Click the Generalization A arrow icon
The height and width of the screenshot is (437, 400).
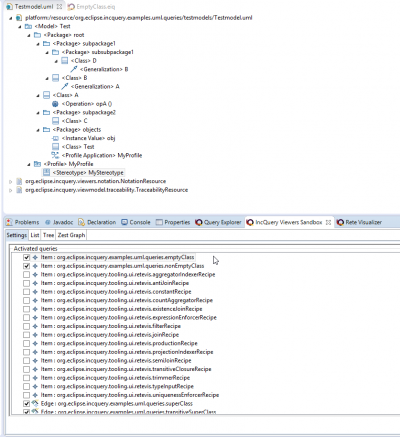click(65, 87)
